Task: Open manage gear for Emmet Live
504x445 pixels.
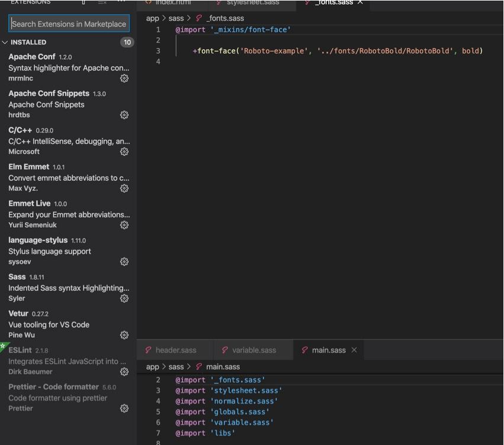Action: point(124,225)
